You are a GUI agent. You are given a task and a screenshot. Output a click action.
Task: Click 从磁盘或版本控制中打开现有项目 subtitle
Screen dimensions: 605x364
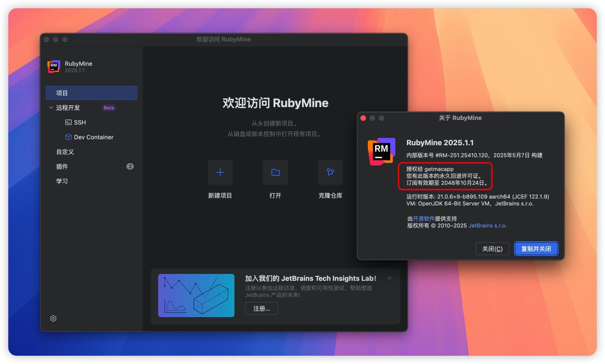coord(275,134)
